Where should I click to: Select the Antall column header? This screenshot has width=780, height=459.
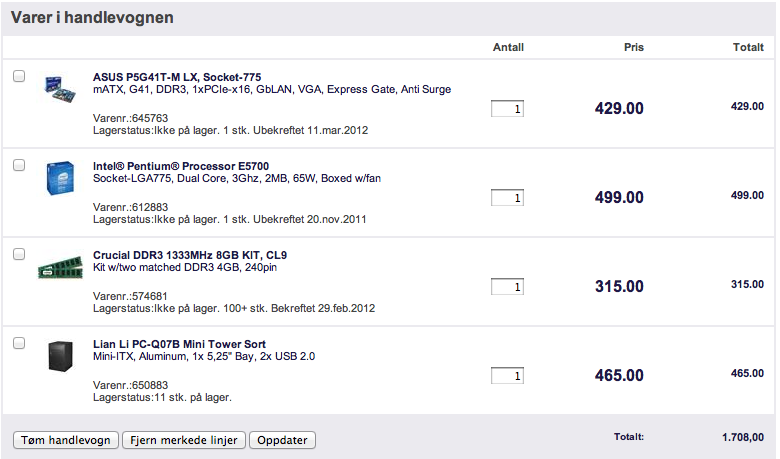point(508,47)
